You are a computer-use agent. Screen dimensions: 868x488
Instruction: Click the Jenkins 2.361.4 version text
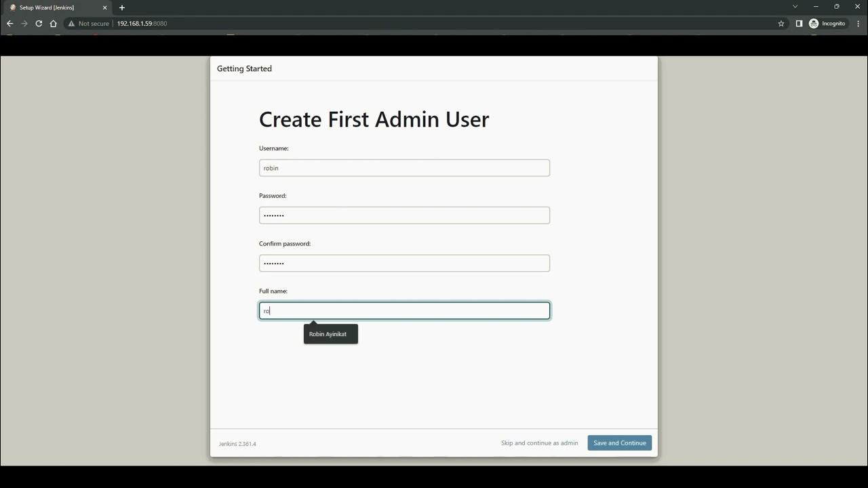click(237, 444)
